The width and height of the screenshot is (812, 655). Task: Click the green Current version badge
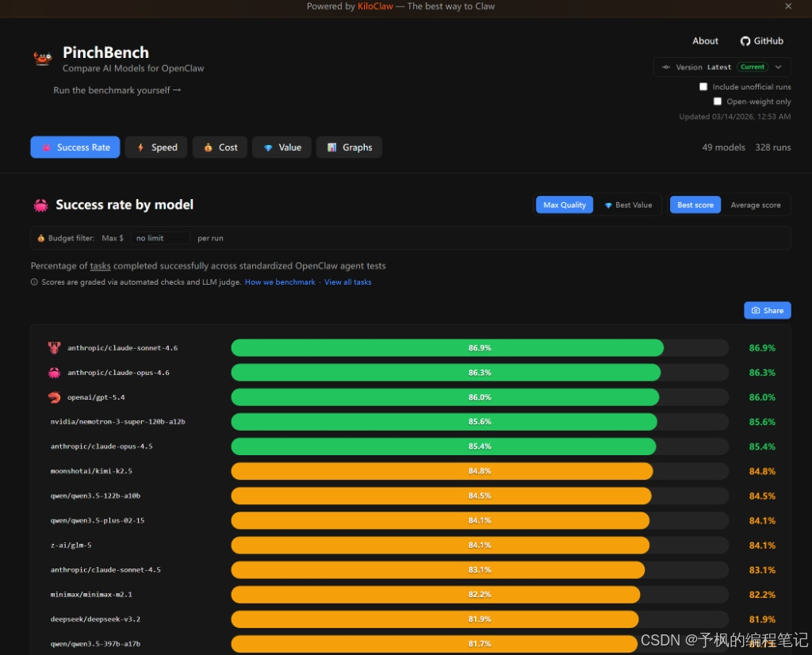[752, 67]
